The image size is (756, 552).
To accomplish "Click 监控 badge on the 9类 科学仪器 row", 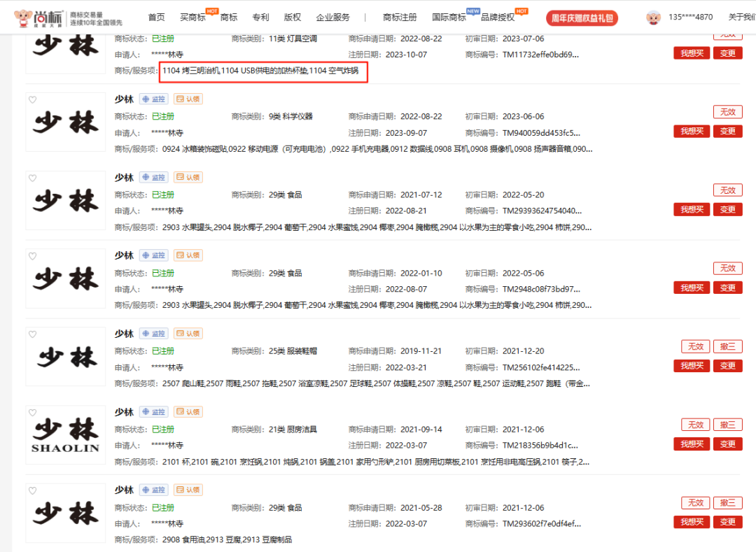I will coord(154,99).
